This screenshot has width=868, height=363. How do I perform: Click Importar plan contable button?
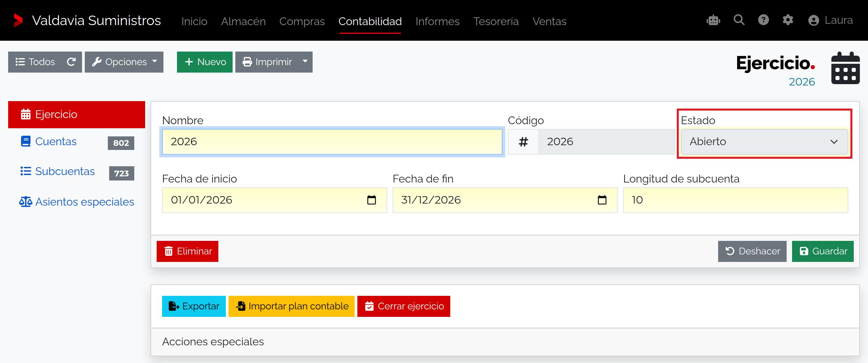(292, 306)
